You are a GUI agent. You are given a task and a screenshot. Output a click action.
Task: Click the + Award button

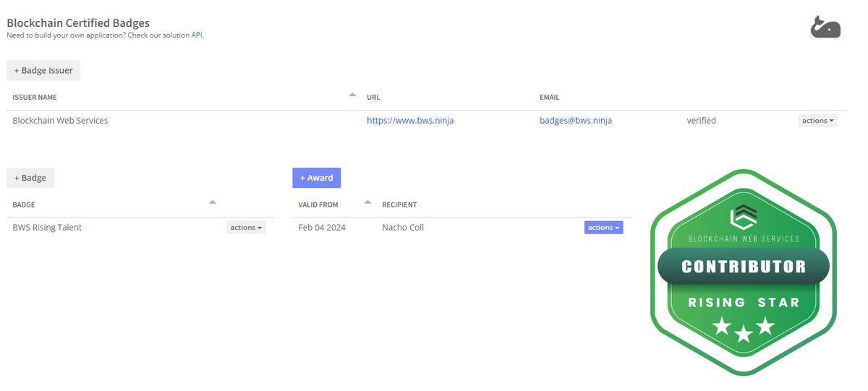click(x=316, y=178)
